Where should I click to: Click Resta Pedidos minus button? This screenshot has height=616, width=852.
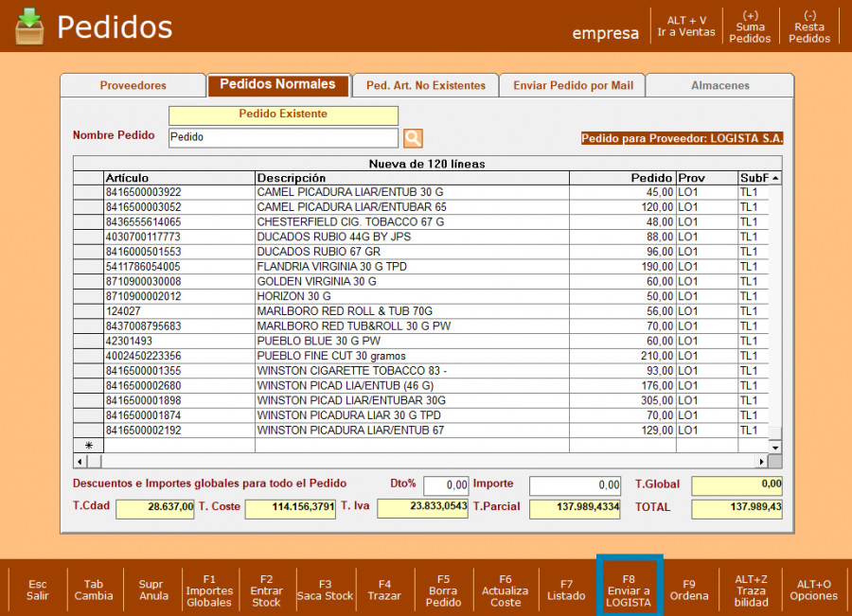[809, 26]
